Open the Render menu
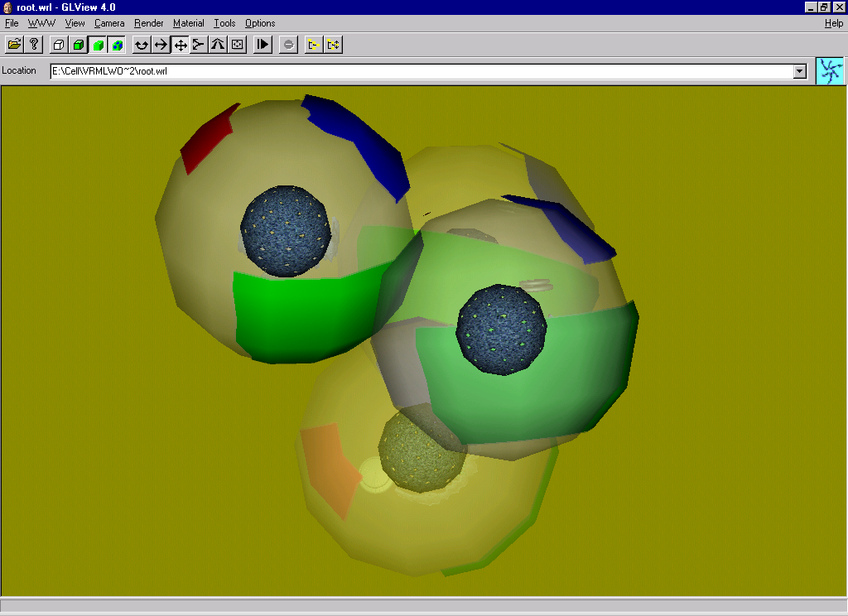Screen dimensions: 848x616 [149, 23]
